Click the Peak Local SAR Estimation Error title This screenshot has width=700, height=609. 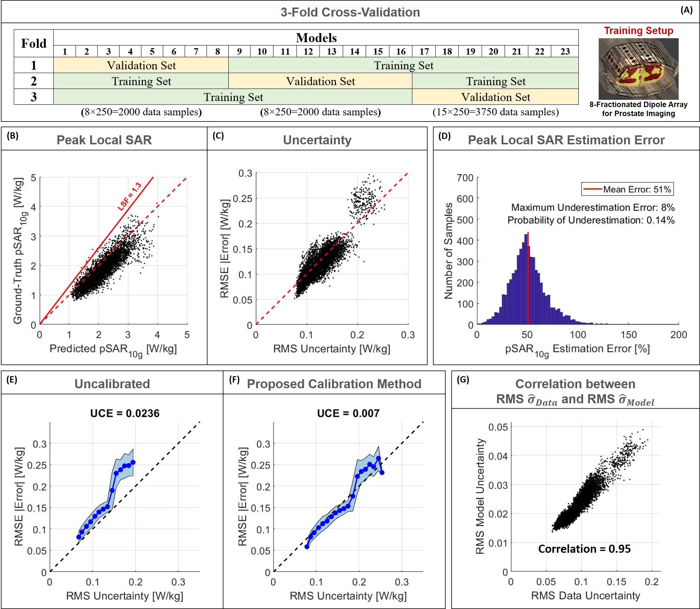click(566, 140)
